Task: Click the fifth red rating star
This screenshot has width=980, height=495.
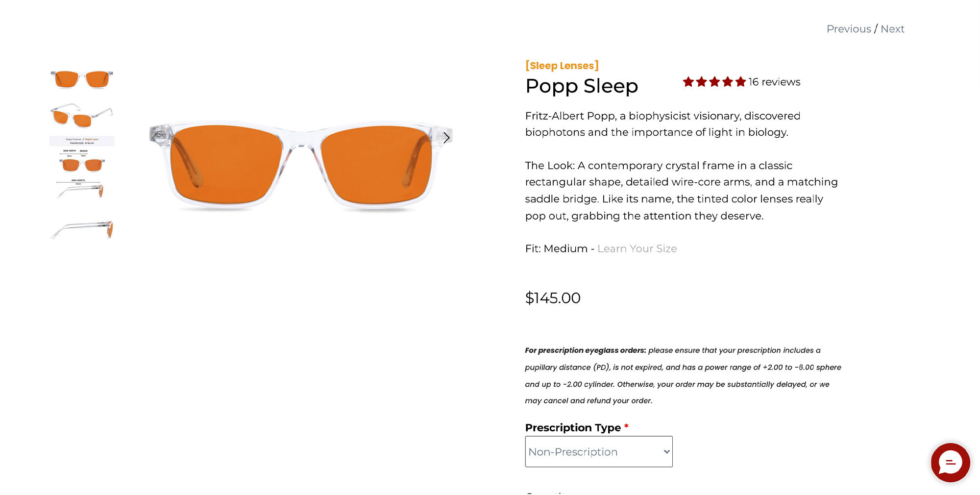Action: 740,82
